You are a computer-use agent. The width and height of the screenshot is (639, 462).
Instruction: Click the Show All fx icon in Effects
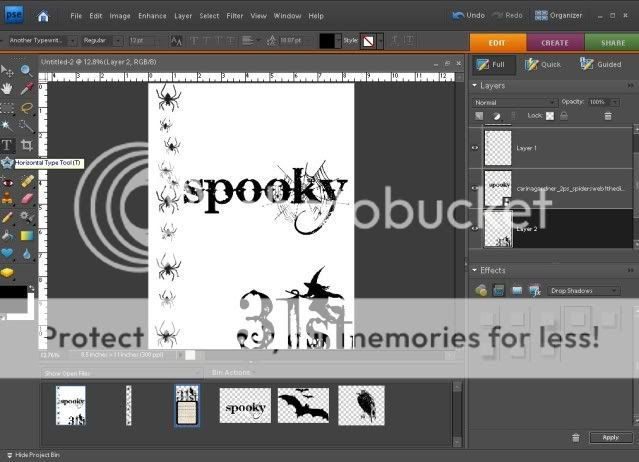pos(535,290)
